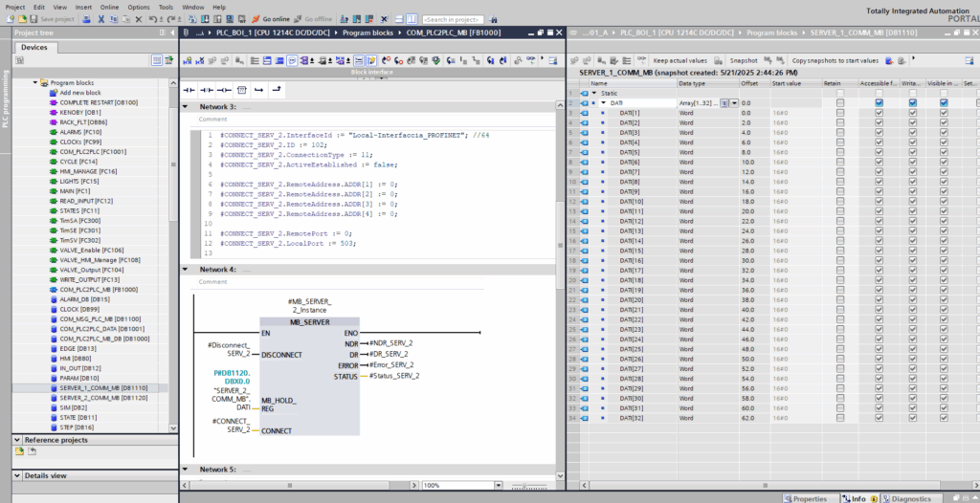
Task: Click the Snapshot button
Action: [744, 60]
